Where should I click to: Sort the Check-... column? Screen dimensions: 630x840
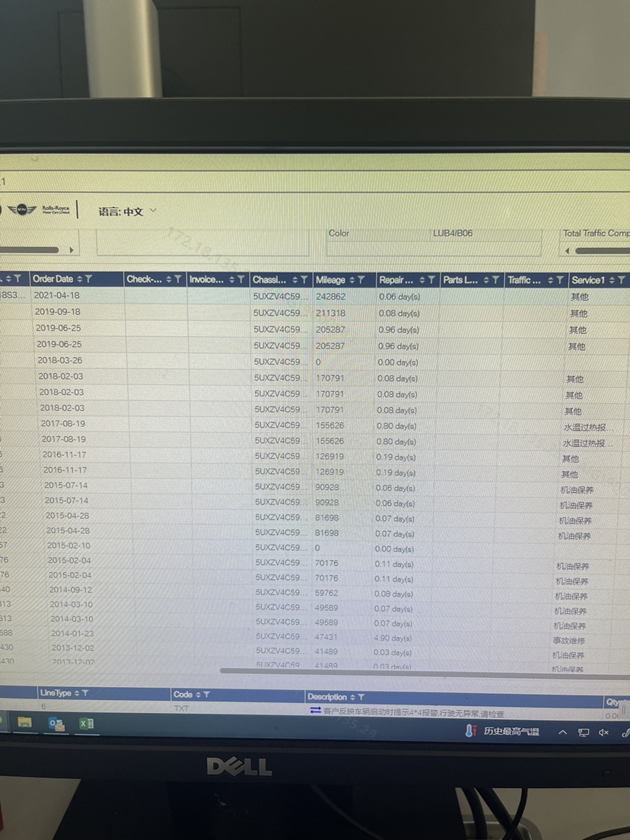click(x=169, y=279)
